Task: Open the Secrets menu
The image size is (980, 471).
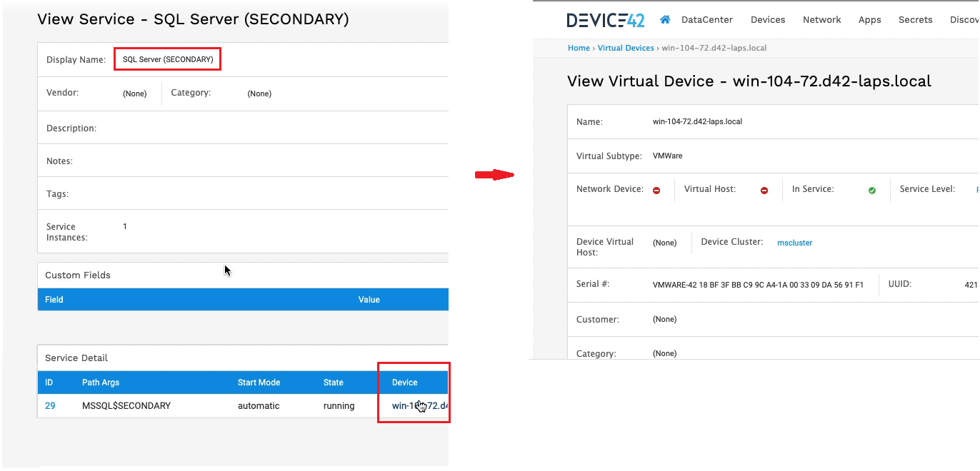Action: pos(916,20)
